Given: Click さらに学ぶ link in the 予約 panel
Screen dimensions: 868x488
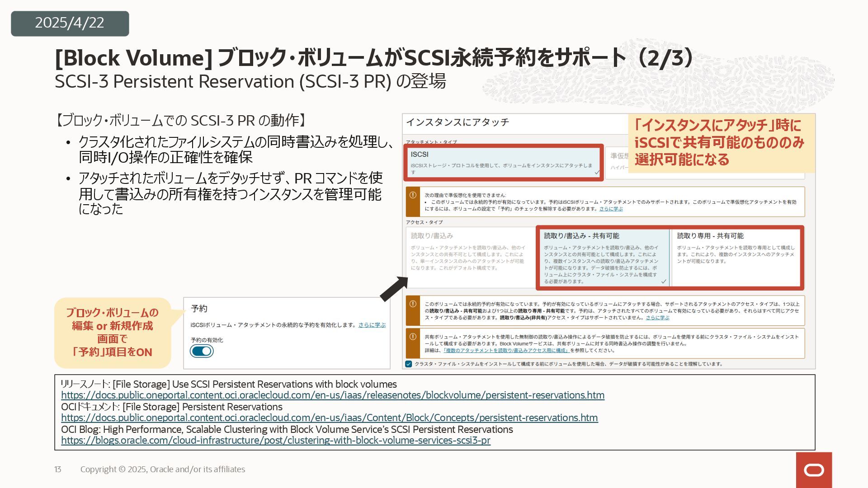Looking at the screenshot, I should click(372, 325).
